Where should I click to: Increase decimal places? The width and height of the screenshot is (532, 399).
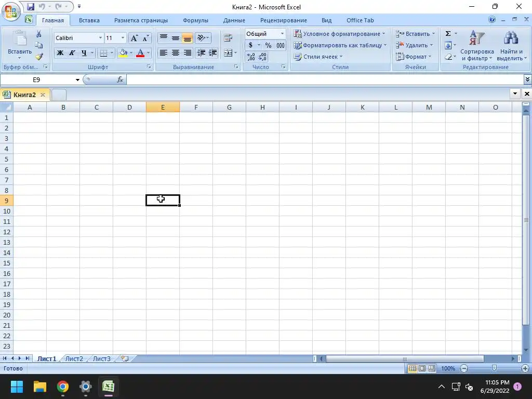251,57
